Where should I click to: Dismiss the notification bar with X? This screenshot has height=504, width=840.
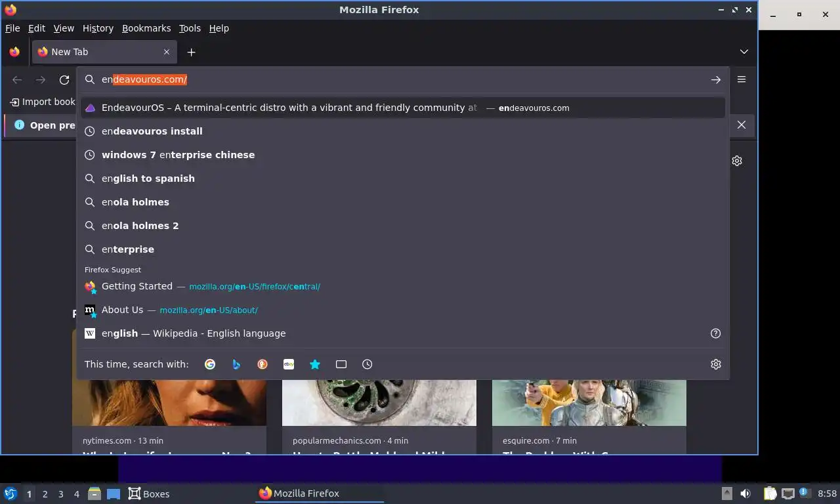coord(742,125)
